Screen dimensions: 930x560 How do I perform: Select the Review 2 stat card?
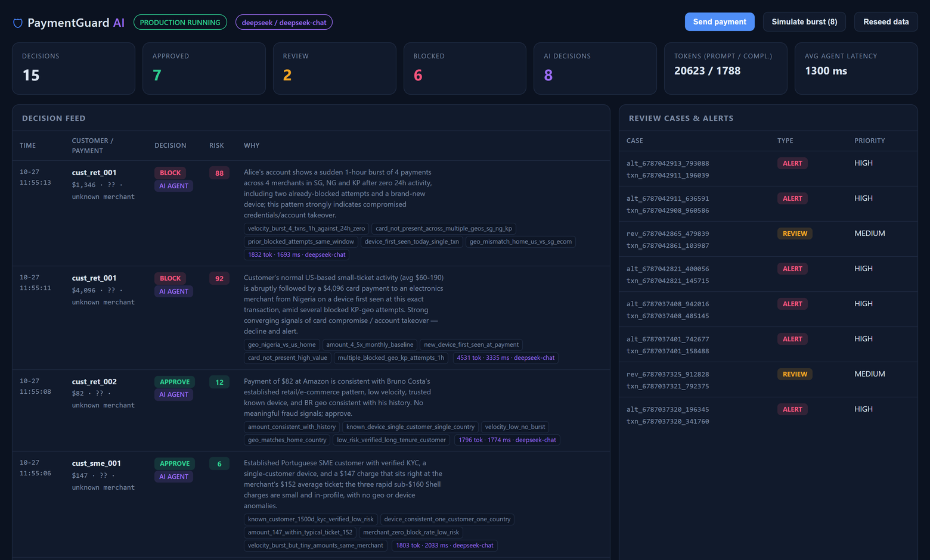(334, 69)
